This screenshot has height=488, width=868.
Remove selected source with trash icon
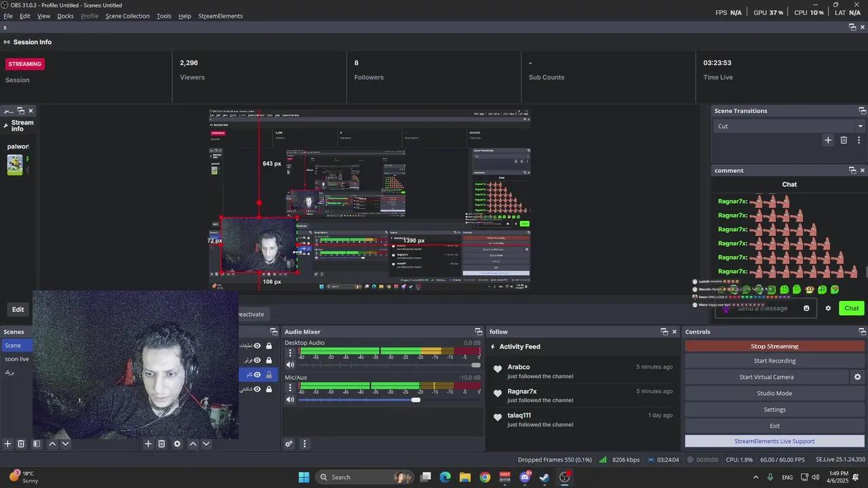[161, 444]
